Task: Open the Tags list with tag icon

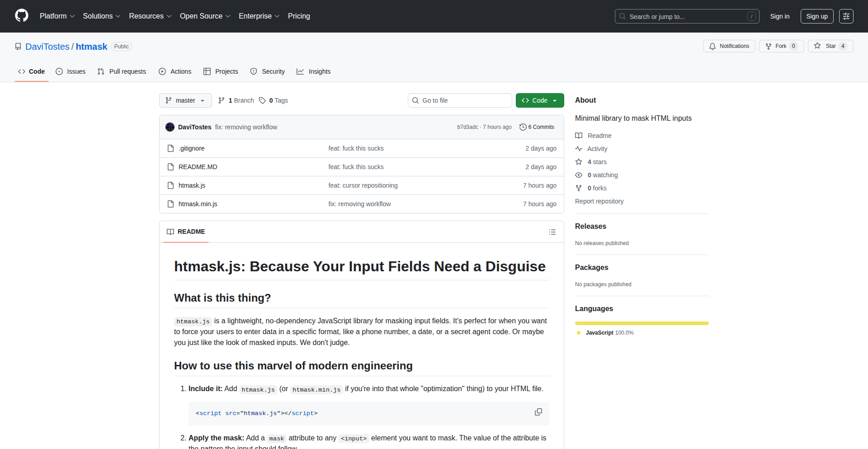Action: click(x=274, y=100)
